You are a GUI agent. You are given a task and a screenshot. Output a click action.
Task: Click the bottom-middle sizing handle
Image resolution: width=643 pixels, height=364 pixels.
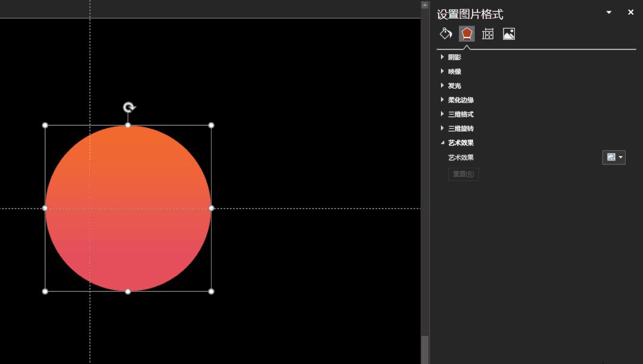click(128, 291)
